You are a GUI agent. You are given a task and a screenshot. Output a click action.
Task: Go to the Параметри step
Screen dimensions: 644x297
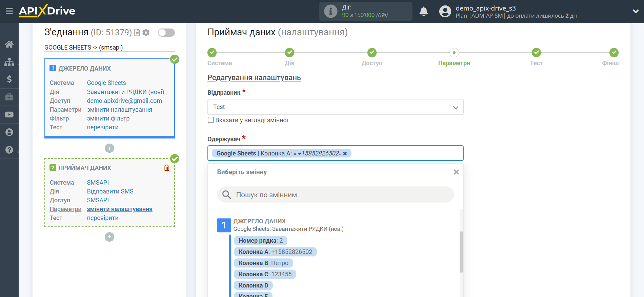[454, 53]
